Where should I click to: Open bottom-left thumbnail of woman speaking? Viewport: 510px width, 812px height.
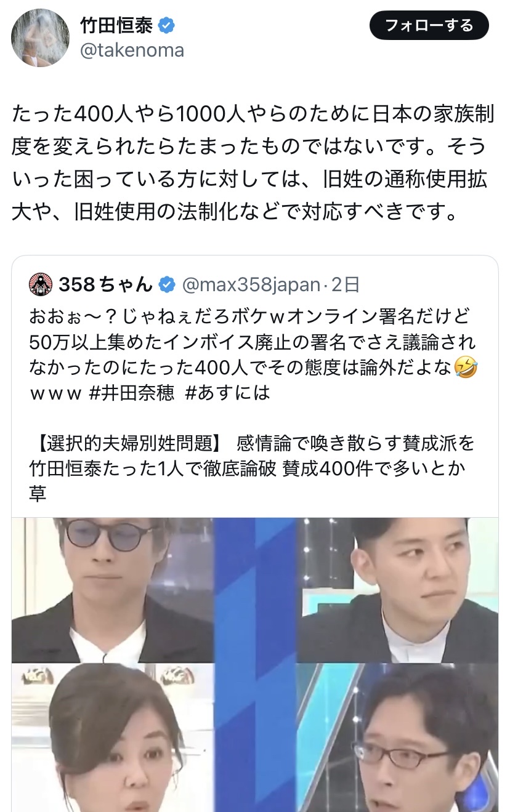pos(113,738)
